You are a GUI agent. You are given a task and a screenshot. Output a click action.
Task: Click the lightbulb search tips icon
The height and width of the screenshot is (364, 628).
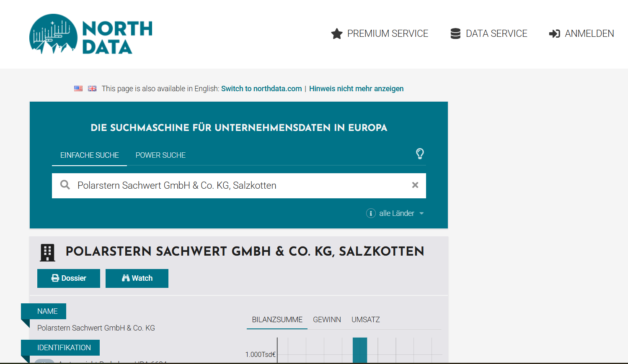pyautogui.click(x=420, y=154)
